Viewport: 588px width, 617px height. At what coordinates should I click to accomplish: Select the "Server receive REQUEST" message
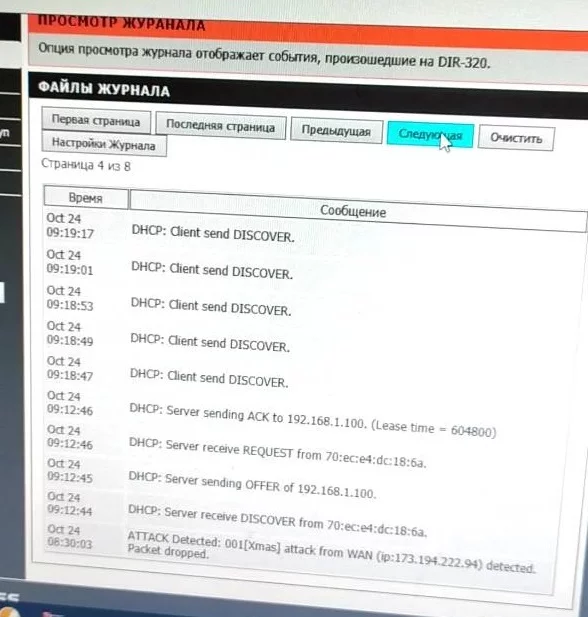pos(277,453)
